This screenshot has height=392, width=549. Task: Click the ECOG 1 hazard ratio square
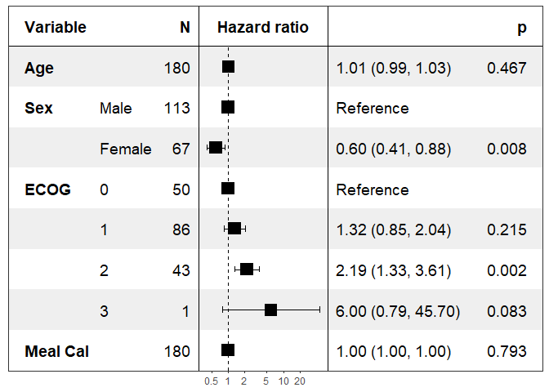(x=234, y=229)
